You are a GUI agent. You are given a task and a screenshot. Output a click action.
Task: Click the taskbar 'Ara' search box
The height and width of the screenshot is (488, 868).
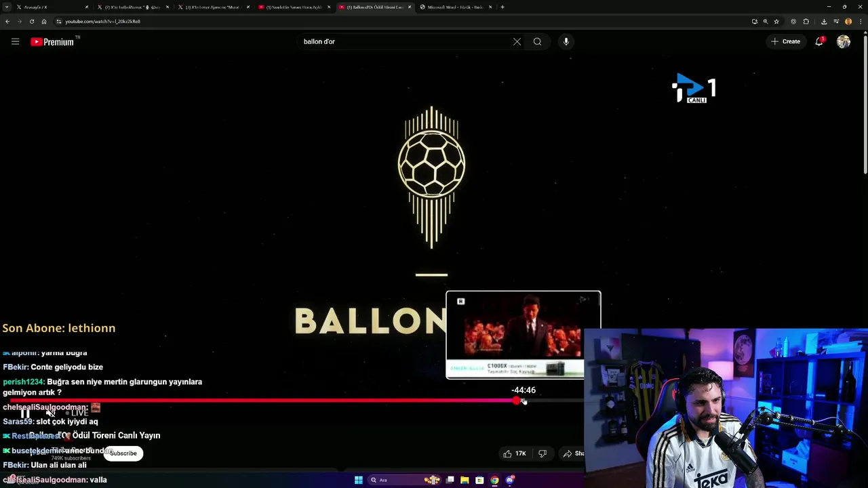[405, 480]
